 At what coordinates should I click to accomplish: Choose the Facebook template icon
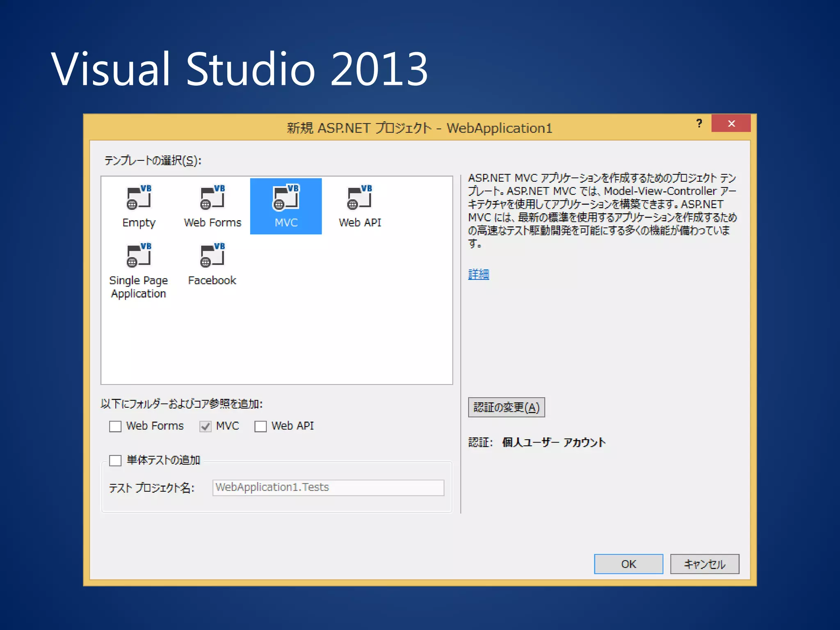tap(212, 256)
